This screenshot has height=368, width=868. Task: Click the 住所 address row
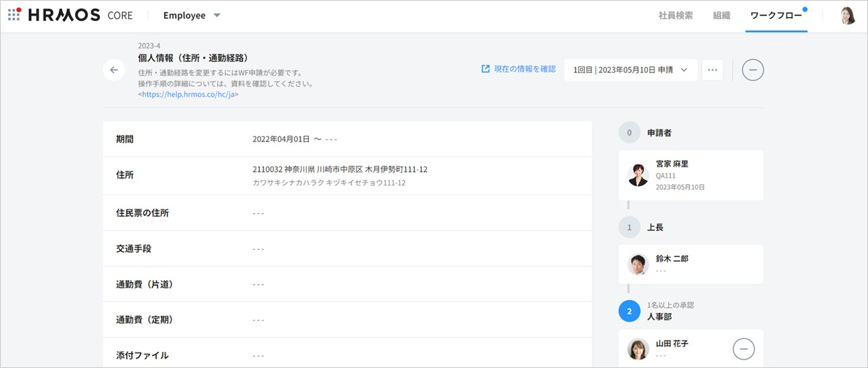click(x=347, y=175)
